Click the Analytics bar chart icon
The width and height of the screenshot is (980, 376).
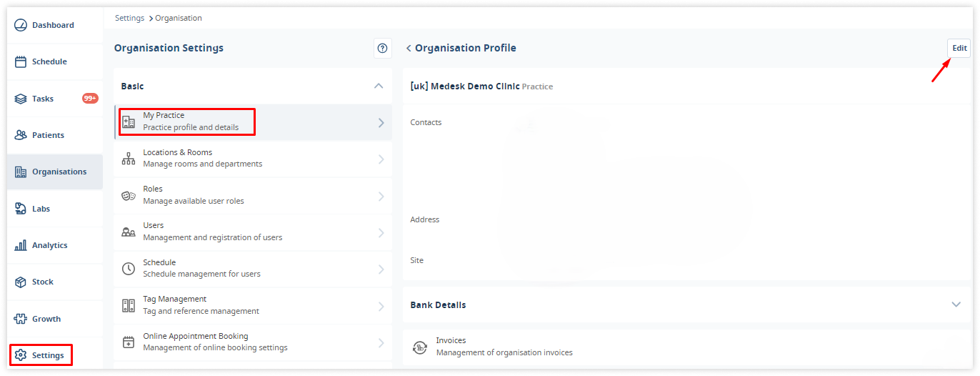point(21,245)
